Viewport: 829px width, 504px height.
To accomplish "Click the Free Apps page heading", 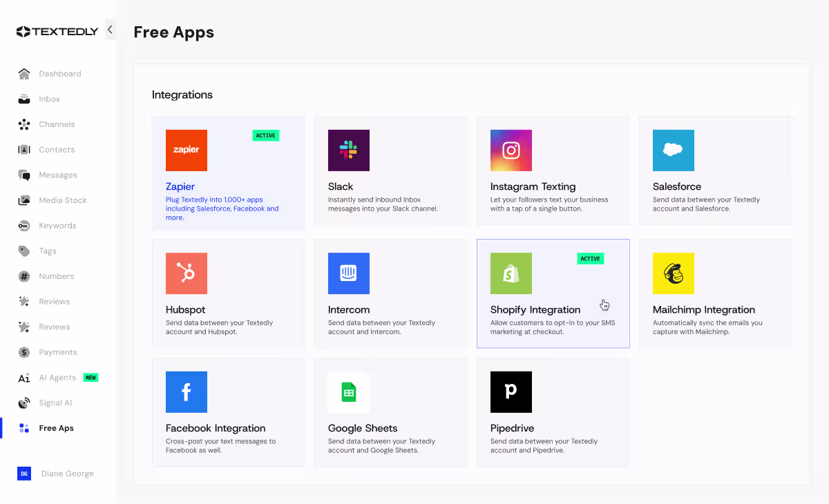I will click(x=174, y=32).
